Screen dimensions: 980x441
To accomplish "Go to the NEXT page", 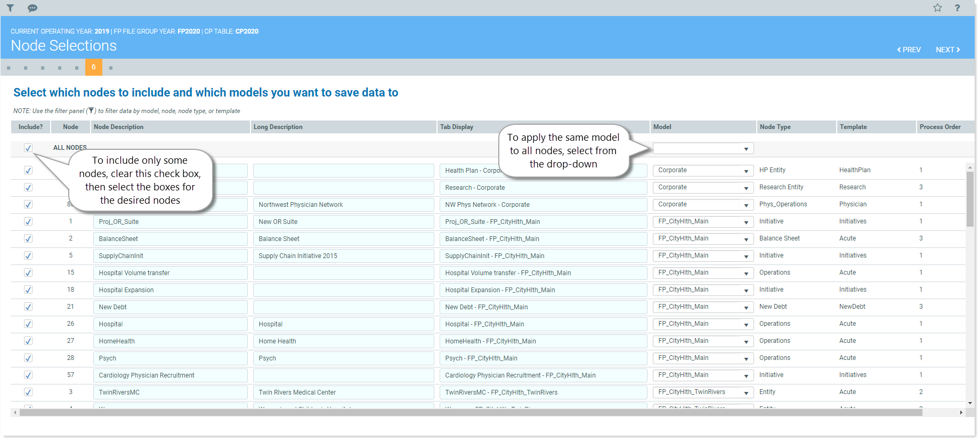I will [947, 50].
